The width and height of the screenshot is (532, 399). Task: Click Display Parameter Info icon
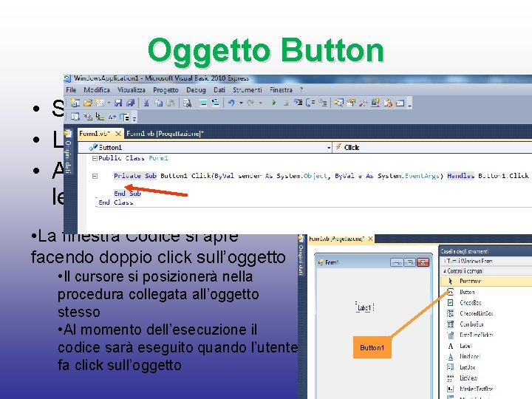(x=88, y=117)
